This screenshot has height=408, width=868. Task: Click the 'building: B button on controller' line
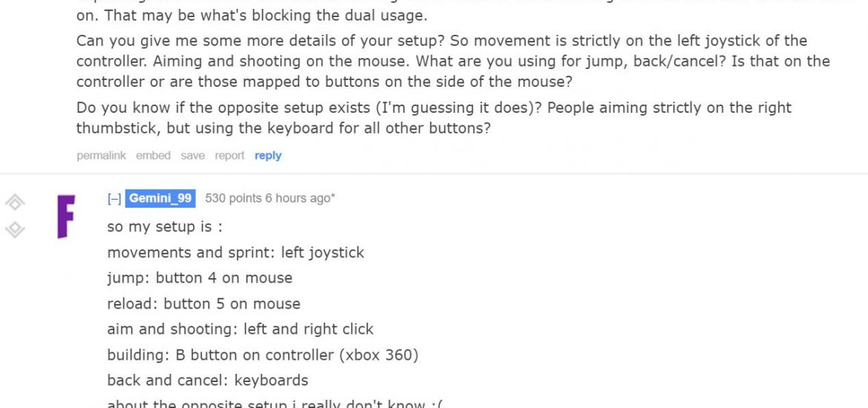coord(263,355)
